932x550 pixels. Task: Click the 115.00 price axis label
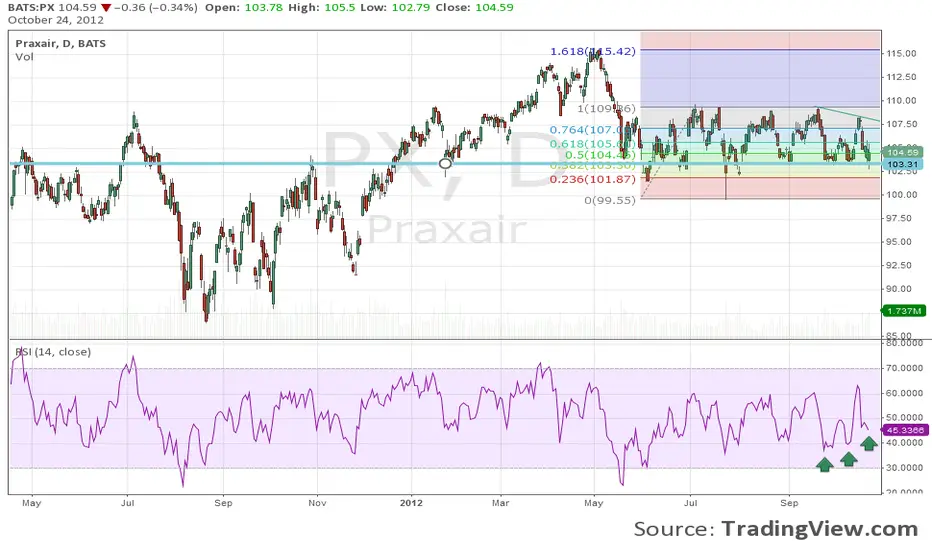click(x=901, y=54)
